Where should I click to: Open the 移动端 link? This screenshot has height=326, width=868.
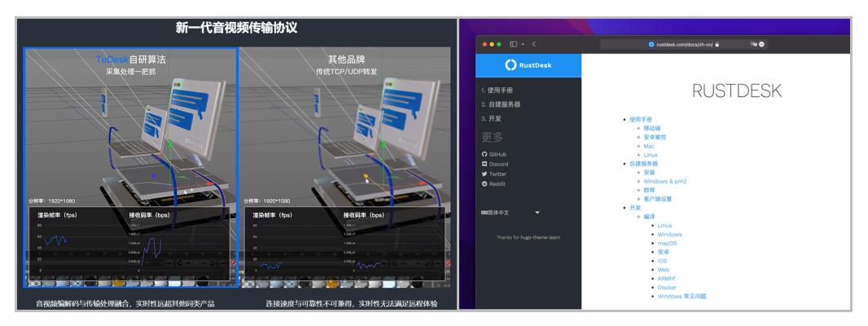tap(652, 128)
